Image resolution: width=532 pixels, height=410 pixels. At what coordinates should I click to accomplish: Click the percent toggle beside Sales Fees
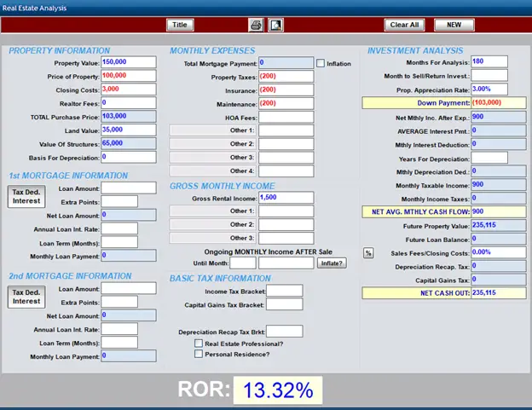(x=368, y=253)
